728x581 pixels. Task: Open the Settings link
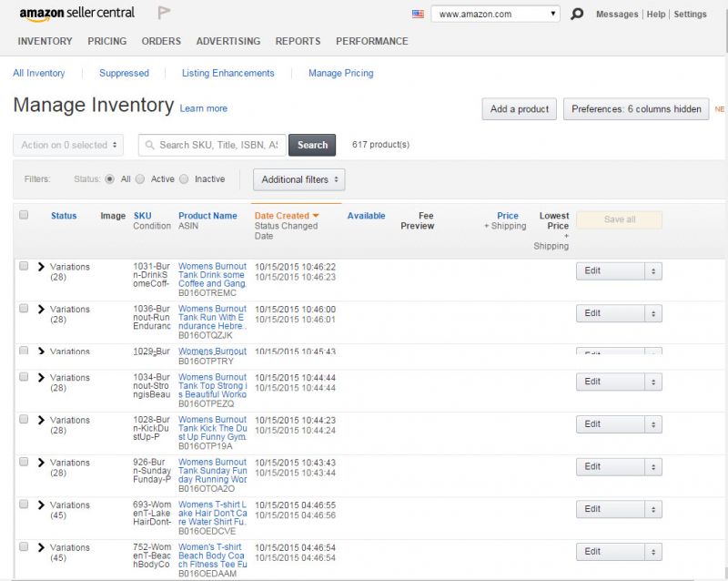click(690, 15)
